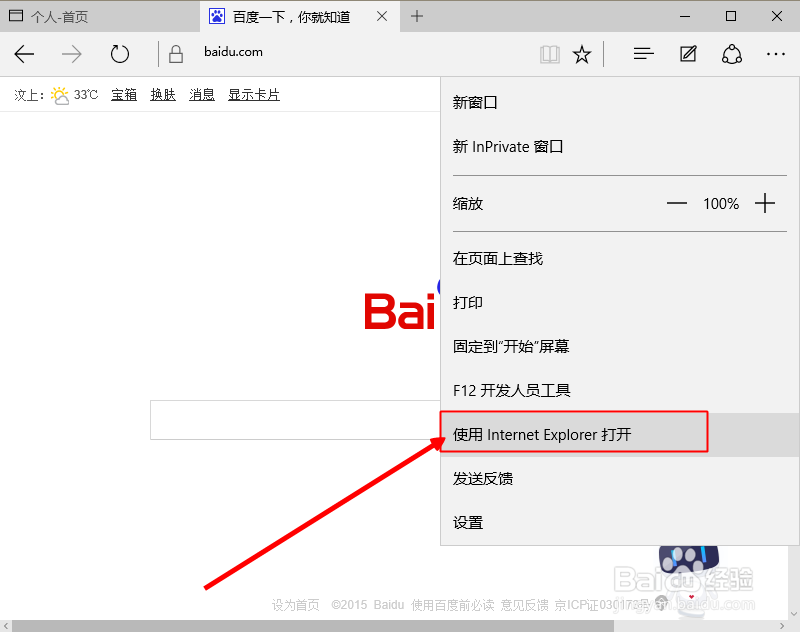Screen dimensions: 800x632
Task: Choose 新窗口 from the menu
Action: 620,103
